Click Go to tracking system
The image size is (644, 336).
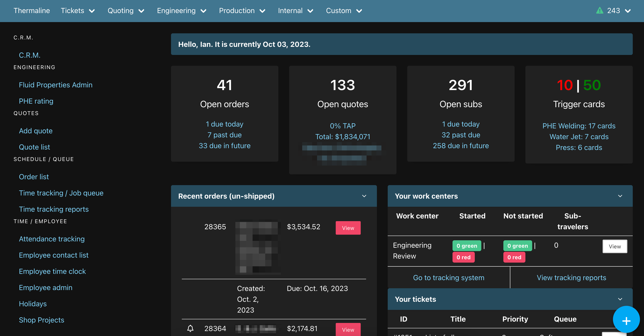[448, 277]
